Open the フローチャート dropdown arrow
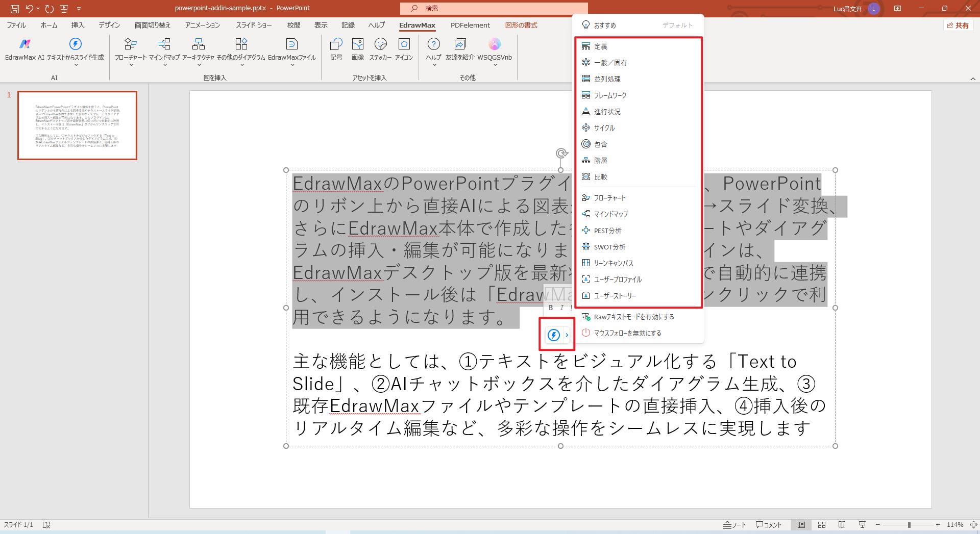The height and width of the screenshot is (534, 980). (131, 65)
